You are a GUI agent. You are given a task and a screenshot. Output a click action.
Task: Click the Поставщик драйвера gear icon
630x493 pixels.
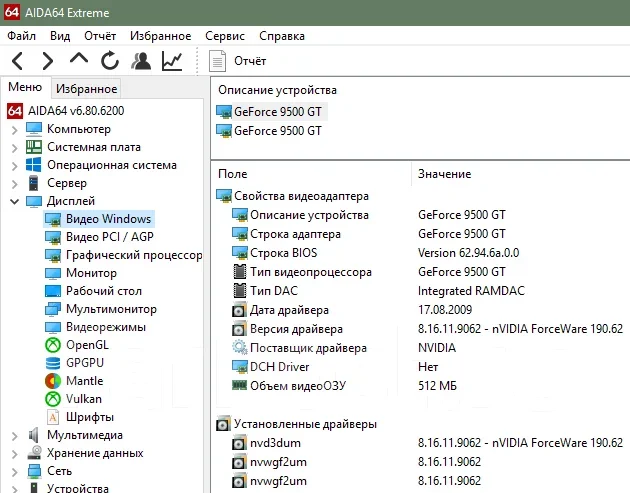[239, 348]
